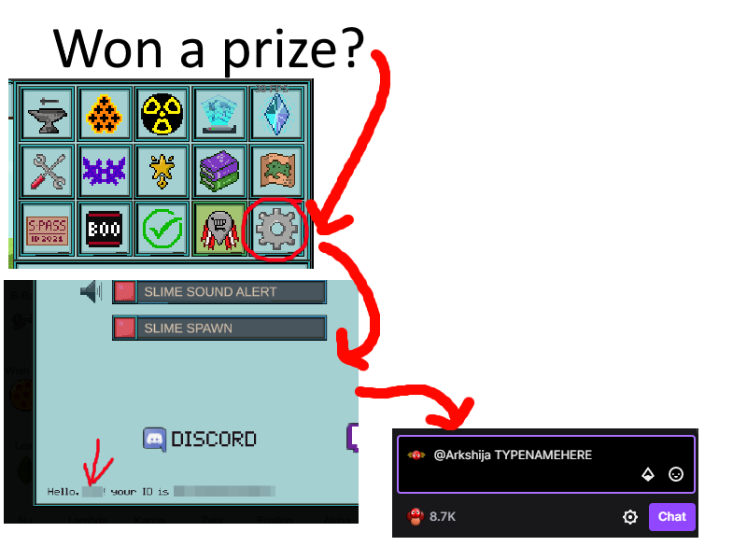Image resolution: width=747 pixels, height=560 pixels.
Task: Open the yellow radiation symbol icon
Action: pyautogui.click(x=162, y=114)
